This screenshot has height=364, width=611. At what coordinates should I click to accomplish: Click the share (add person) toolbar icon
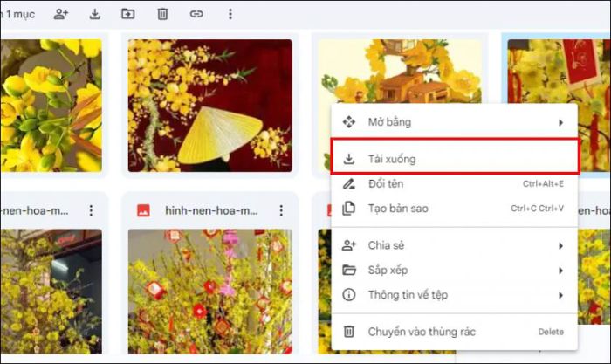pos(60,14)
